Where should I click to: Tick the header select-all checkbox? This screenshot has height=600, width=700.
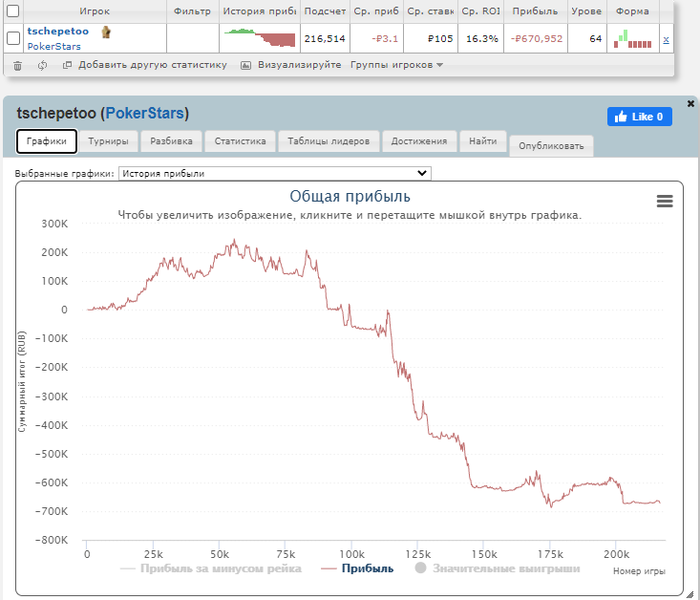point(13,11)
